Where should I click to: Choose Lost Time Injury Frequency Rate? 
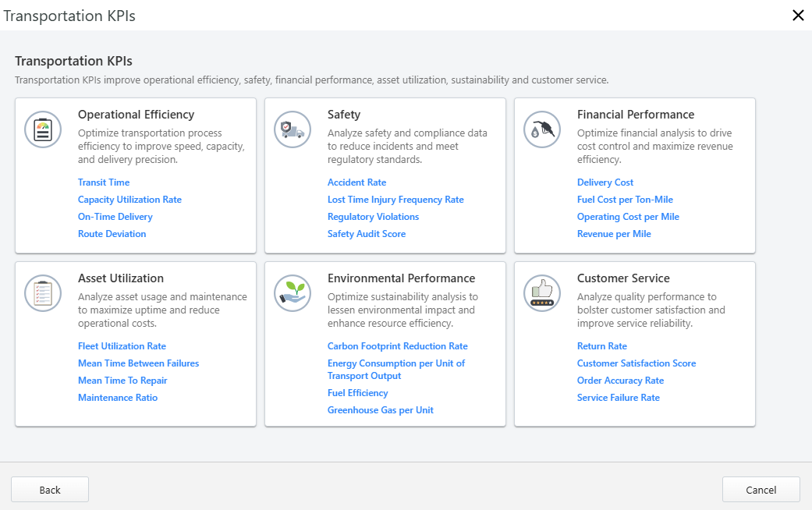(x=395, y=200)
